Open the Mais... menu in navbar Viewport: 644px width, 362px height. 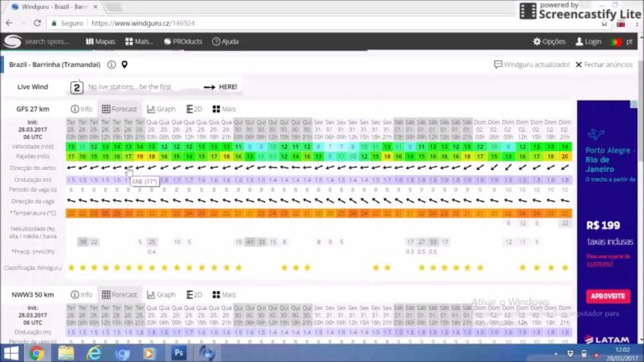139,41
